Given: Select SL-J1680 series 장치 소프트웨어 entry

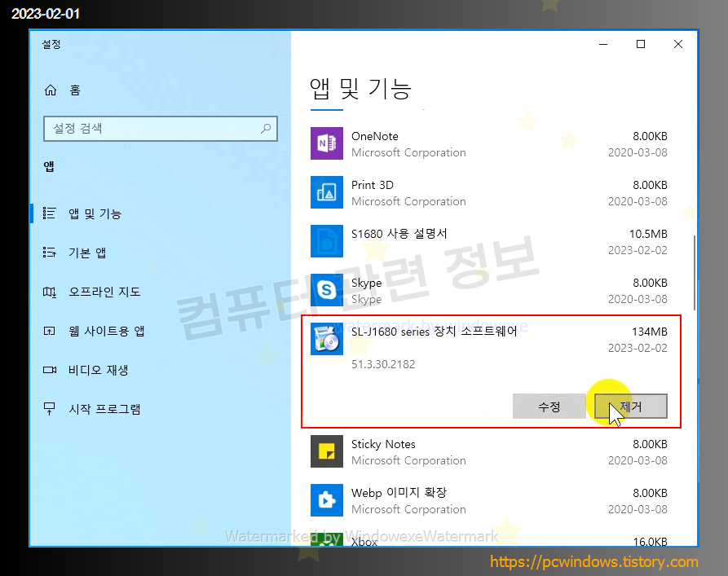Looking at the screenshot, I should [x=434, y=332].
